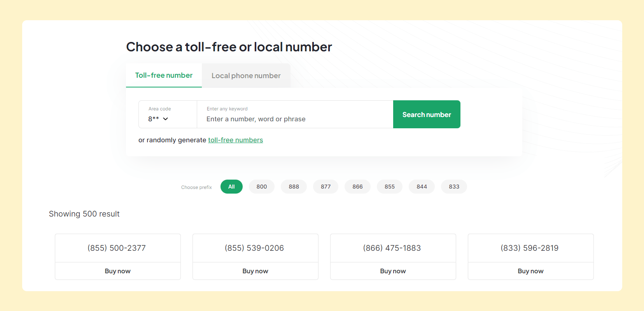Select the (866) 475-1883 number card

[x=393, y=248]
